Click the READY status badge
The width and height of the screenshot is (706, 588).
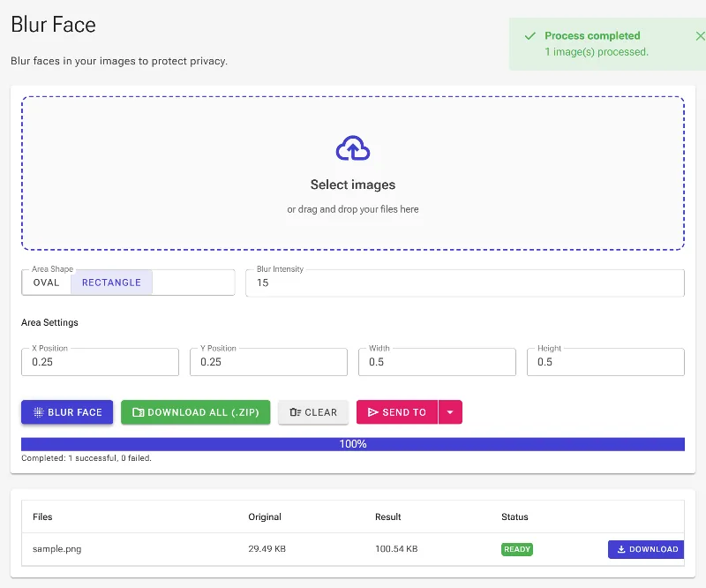tap(517, 549)
